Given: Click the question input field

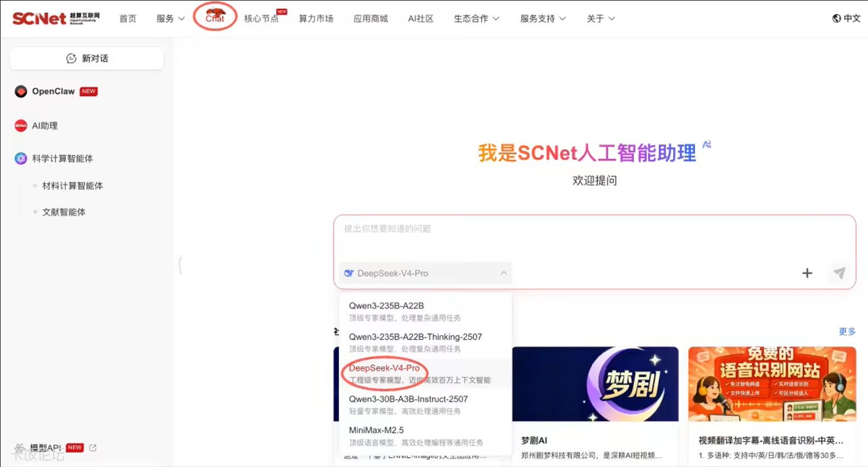Looking at the screenshot, I should [x=594, y=238].
